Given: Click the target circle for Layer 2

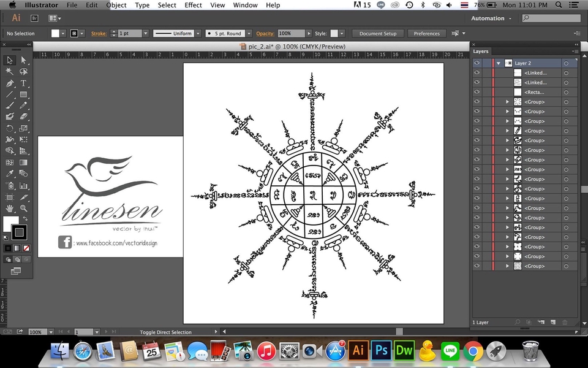Looking at the screenshot, I should pos(566,63).
